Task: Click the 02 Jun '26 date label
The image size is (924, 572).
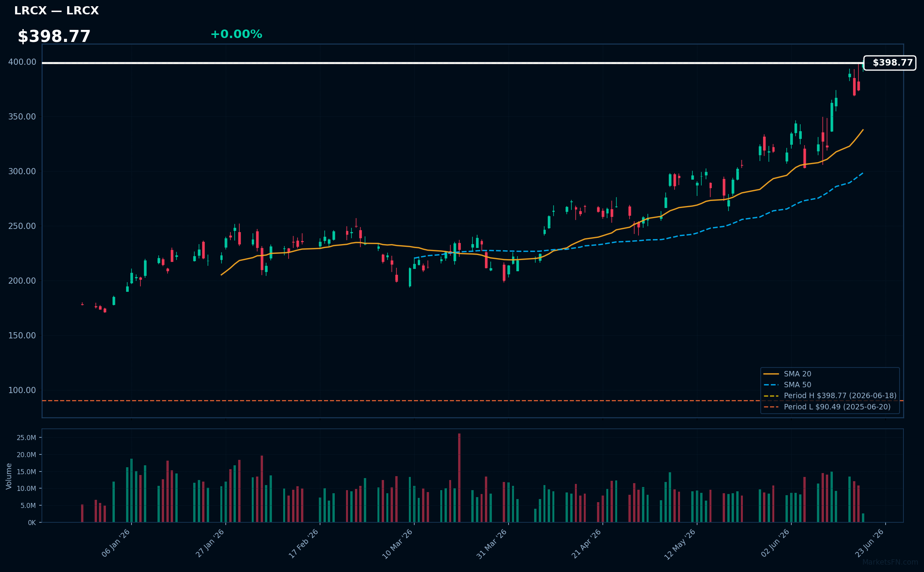Action: tap(775, 543)
